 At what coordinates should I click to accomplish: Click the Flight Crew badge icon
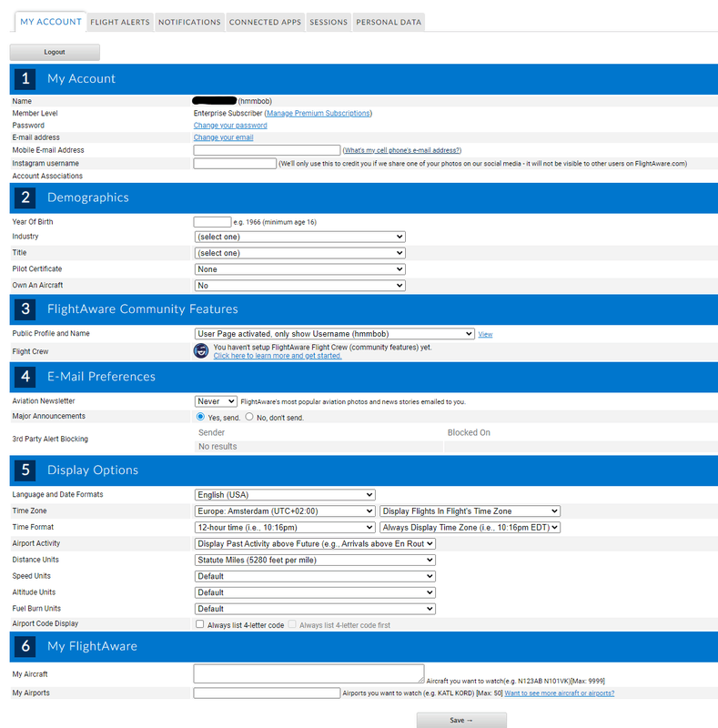(x=200, y=351)
